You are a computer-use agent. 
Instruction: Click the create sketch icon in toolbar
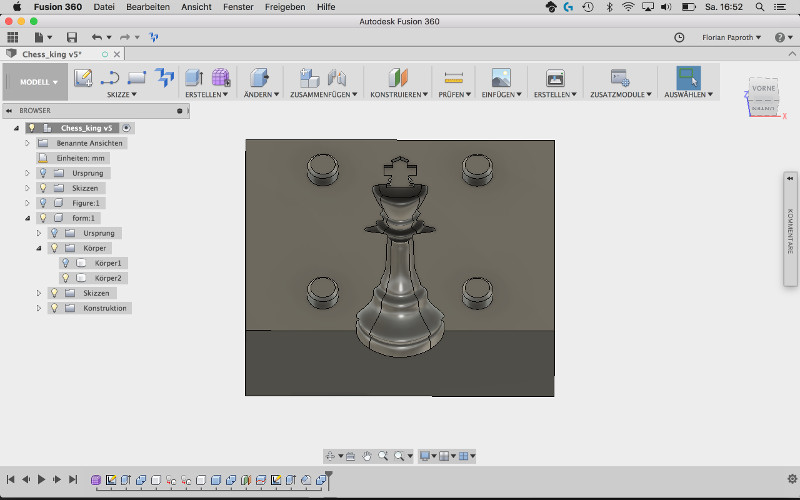[x=83, y=78]
